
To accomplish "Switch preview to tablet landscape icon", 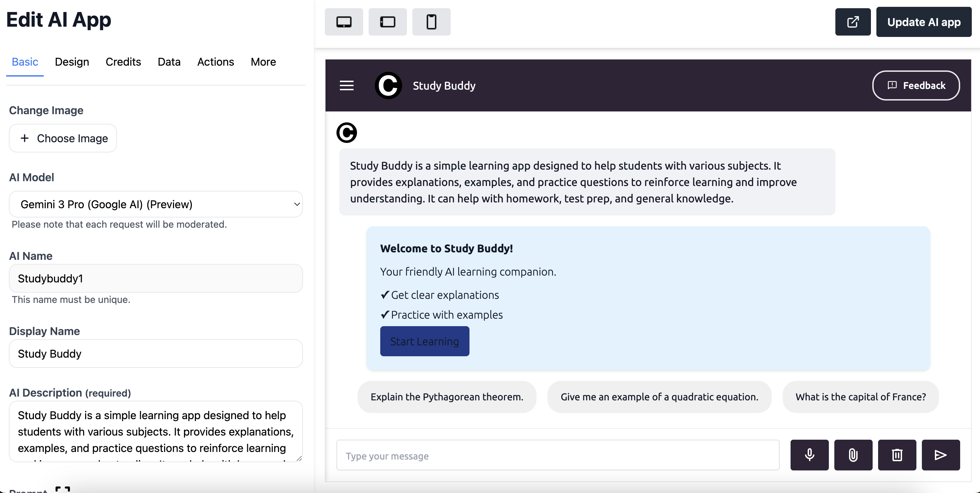I will tap(387, 22).
